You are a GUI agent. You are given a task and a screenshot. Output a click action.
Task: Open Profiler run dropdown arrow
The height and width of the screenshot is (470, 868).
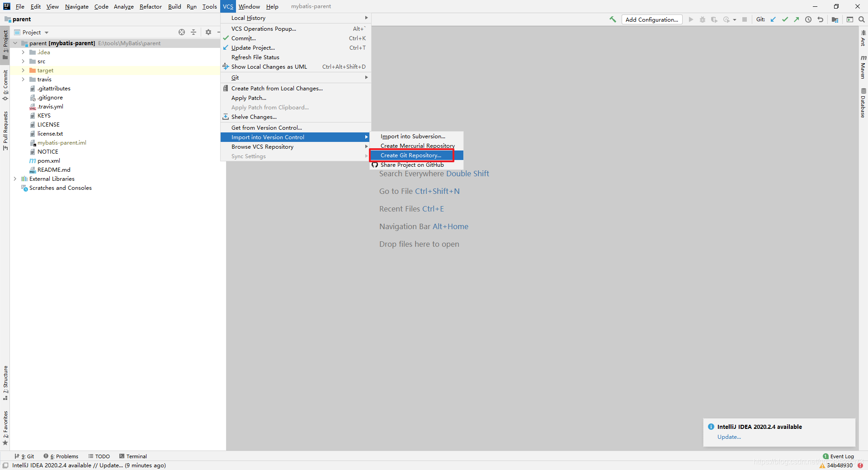(x=735, y=20)
